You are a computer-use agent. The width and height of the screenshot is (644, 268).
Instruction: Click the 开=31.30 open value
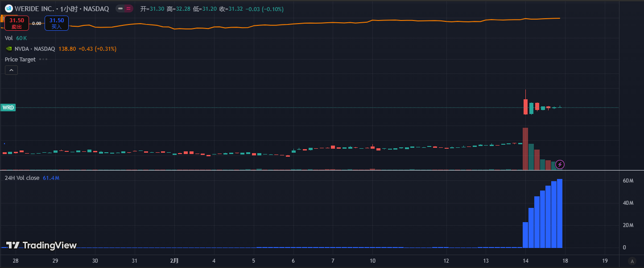(152, 9)
